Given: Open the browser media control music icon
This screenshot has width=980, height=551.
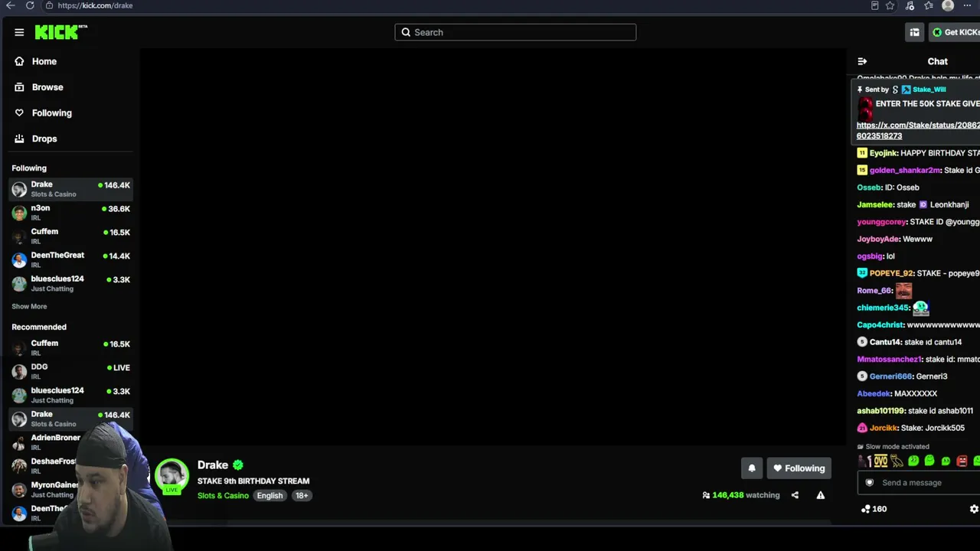Looking at the screenshot, I should pos(910,5).
